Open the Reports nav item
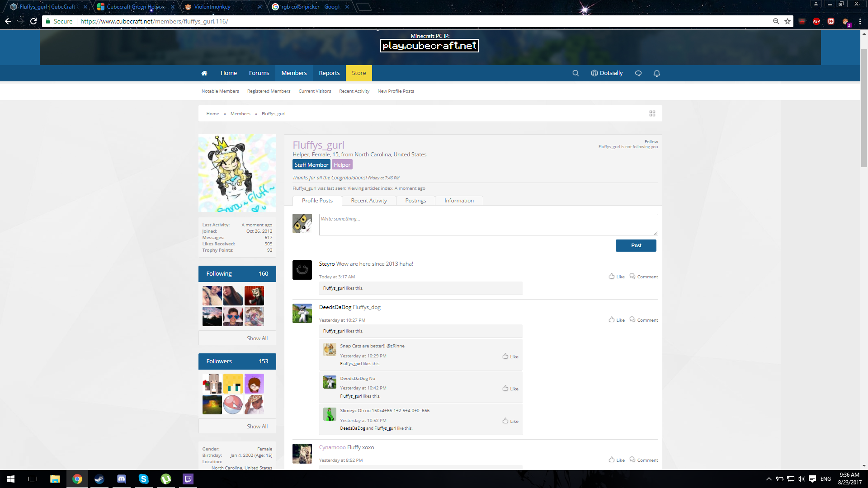The height and width of the screenshot is (488, 868). click(329, 73)
